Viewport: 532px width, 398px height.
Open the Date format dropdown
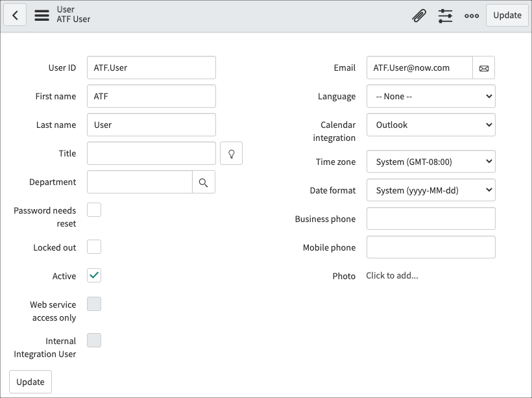pyautogui.click(x=430, y=190)
